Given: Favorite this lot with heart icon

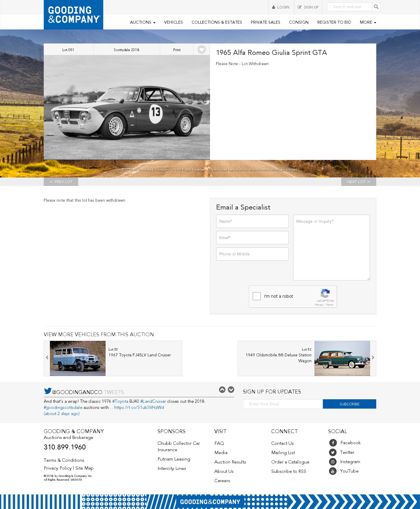Looking at the screenshot, I should 202,50.
